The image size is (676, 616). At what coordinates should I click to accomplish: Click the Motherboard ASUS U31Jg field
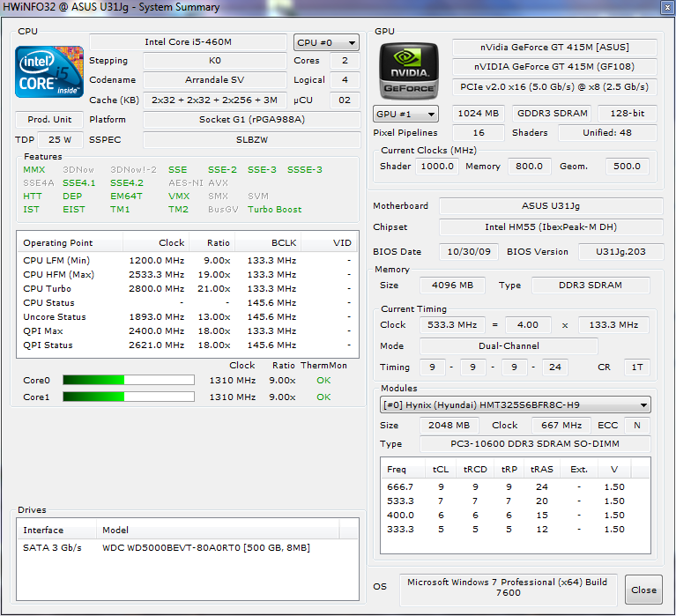coord(551,206)
